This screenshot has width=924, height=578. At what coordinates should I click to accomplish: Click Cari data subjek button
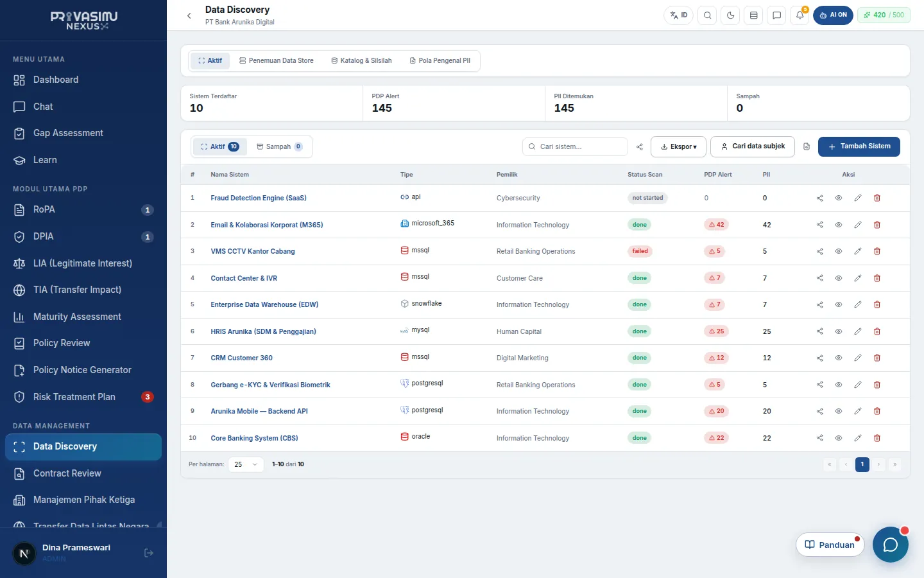click(x=753, y=146)
